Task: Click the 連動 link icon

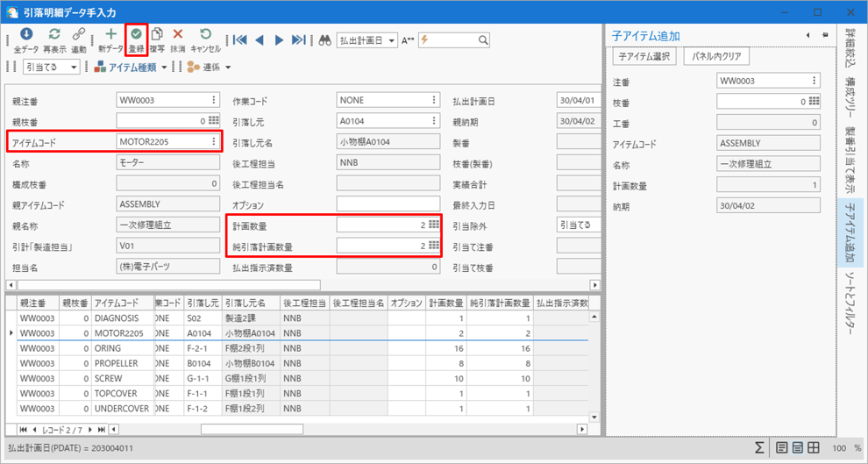Action: click(79, 35)
